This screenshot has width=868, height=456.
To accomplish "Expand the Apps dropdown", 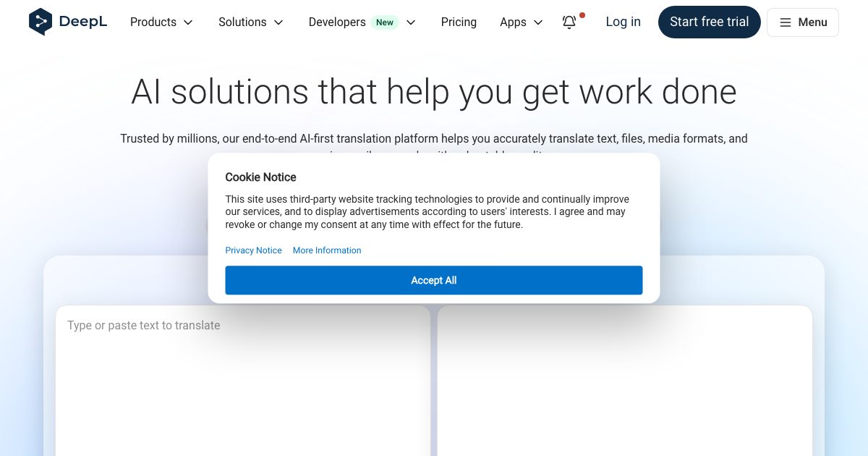I will pos(522,22).
